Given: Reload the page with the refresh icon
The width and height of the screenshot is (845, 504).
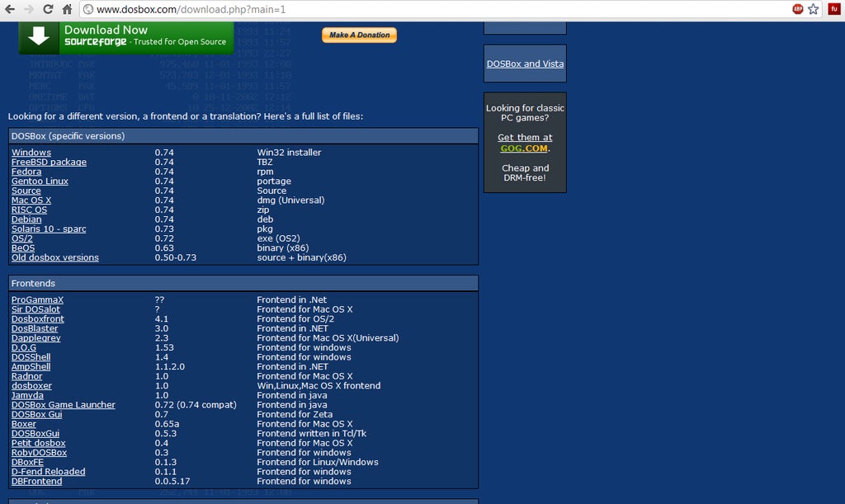Looking at the screenshot, I should 48,9.
